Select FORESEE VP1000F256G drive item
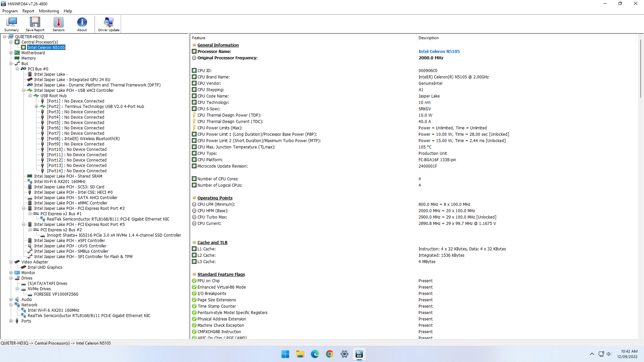Image resolution: width=644 pixels, height=362 pixels. (x=56, y=294)
